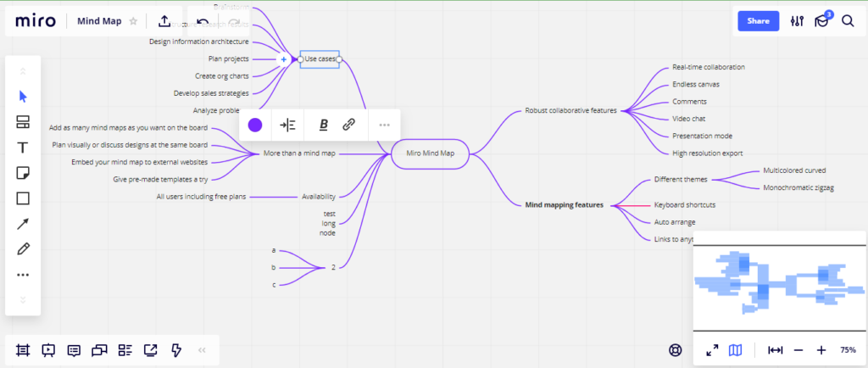Select the Monochromatic zigzag node
Screen dimensions: 868x368
tap(798, 187)
